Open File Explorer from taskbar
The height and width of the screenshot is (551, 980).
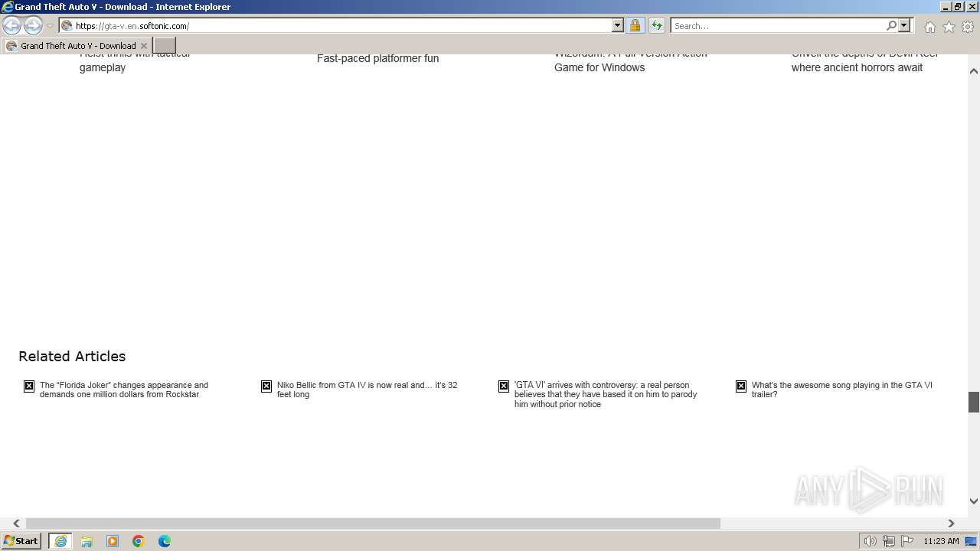click(x=87, y=541)
